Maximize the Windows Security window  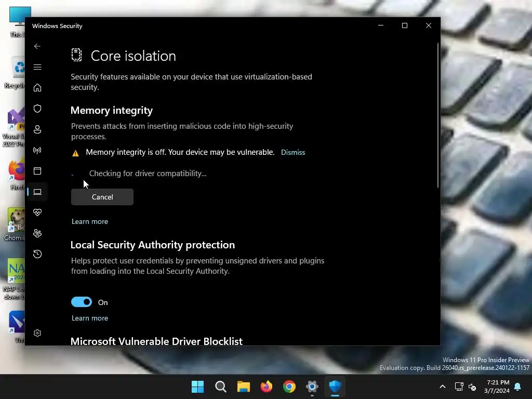(404, 25)
